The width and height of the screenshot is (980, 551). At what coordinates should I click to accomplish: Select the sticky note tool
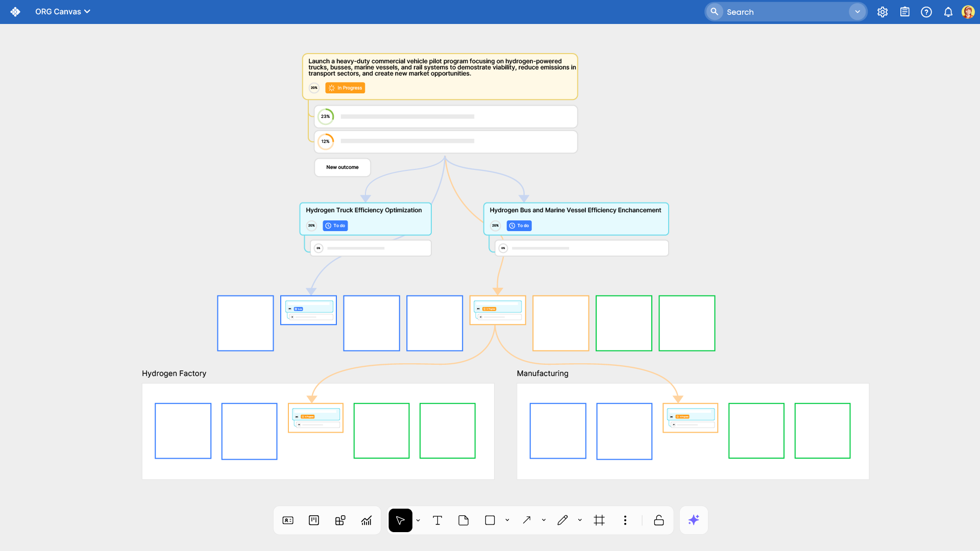pyautogui.click(x=463, y=520)
